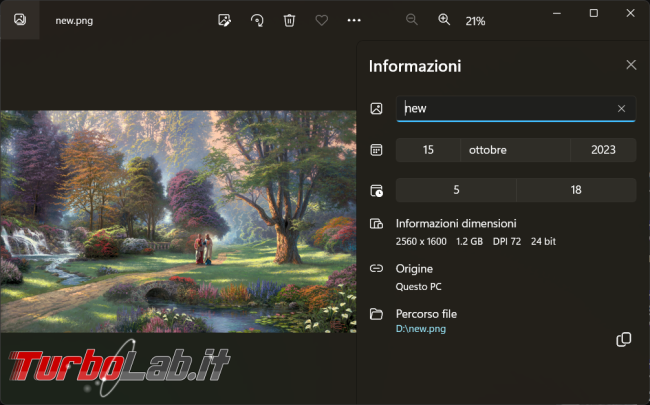Close the Informazioni panel
The height and width of the screenshot is (405, 650).
631,65
